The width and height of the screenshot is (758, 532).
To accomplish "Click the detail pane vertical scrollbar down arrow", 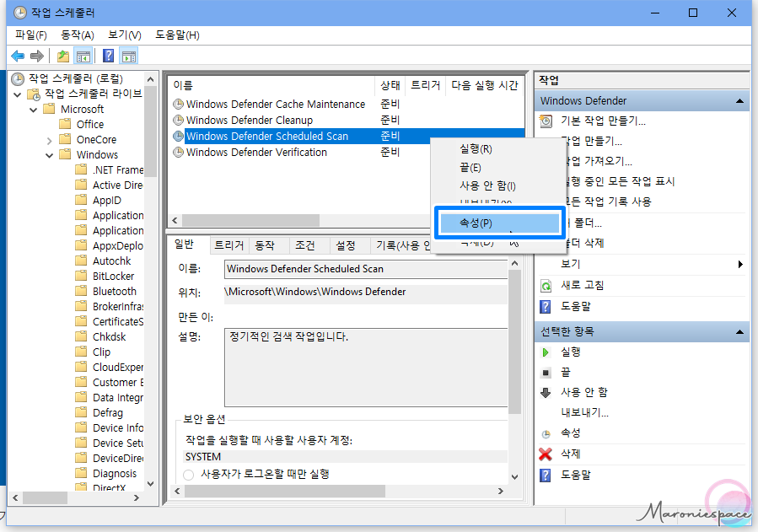I will pyautogui.click(x=514, y=477).
